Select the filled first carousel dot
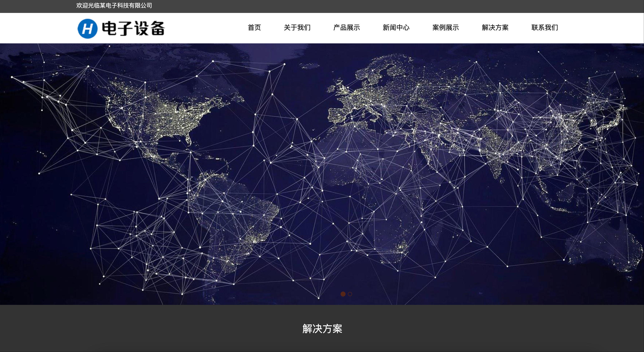The height and width of the screenshot is (352, 644). click(343, 294)
